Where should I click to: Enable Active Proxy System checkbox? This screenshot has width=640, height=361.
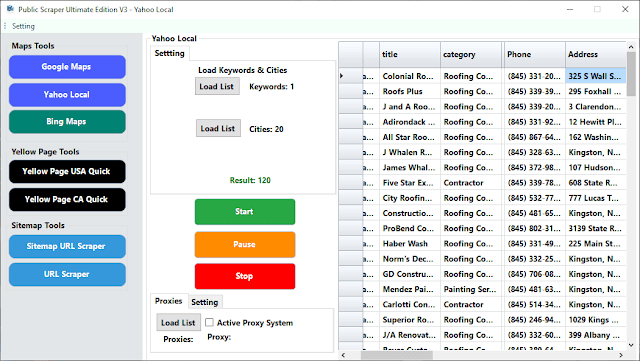pyautogui.click(x=209, y=323)
